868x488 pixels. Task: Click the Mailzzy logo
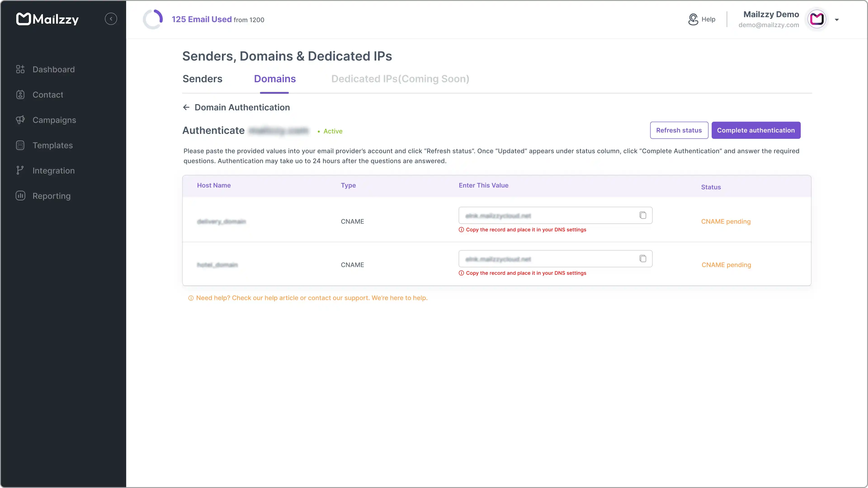[47, 19]
